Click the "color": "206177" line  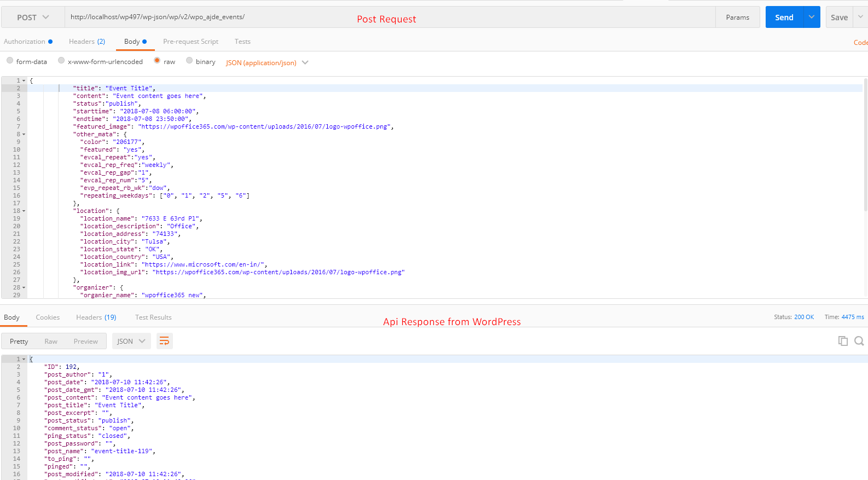pos(112,142)
